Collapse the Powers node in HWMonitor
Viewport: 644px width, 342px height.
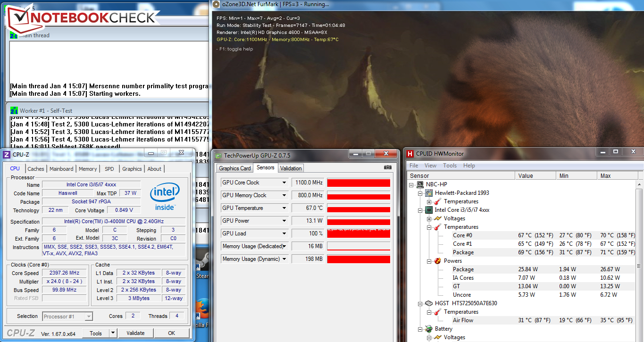429,261
